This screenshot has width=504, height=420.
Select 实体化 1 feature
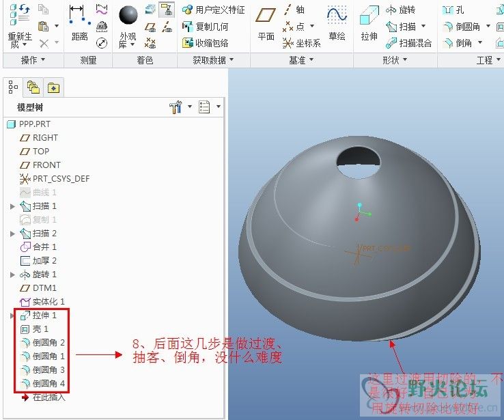click(42, 302)
